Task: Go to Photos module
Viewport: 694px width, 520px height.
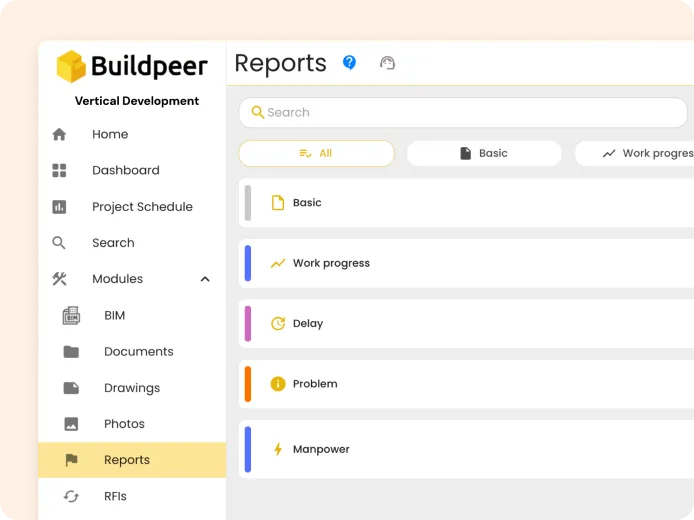Action: (x=132, y=424)
